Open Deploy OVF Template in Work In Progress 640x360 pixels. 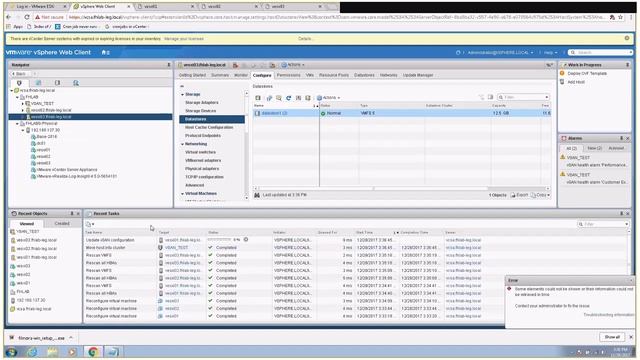click(x=587, y=73)
